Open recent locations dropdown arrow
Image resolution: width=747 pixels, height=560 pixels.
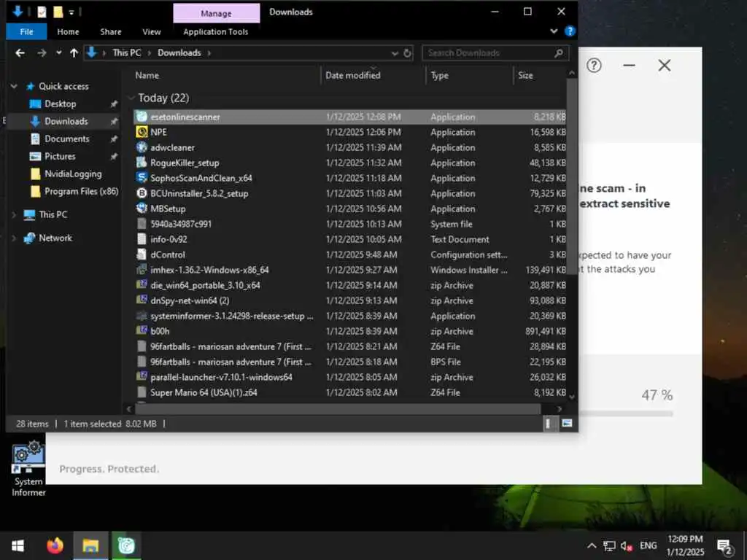pos(58,52)
